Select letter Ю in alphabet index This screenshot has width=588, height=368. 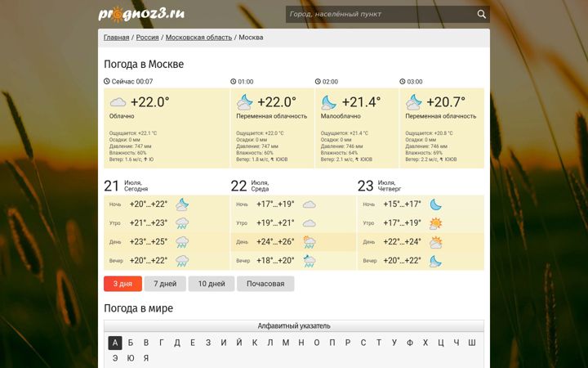[130, 358]
